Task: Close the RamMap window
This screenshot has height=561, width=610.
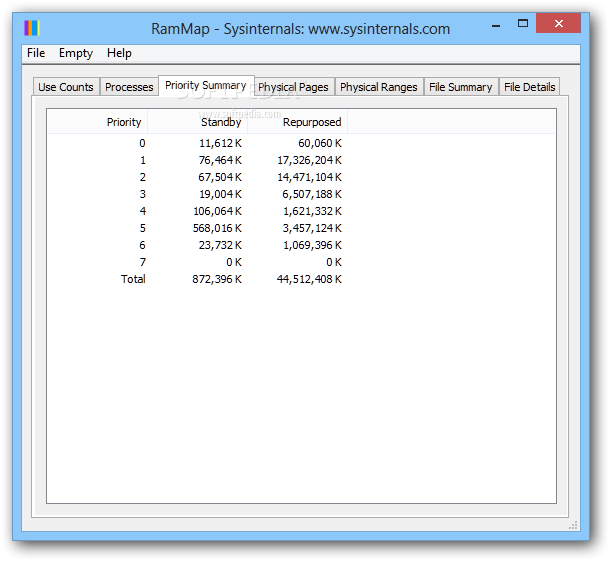Action: click(558, 23)
